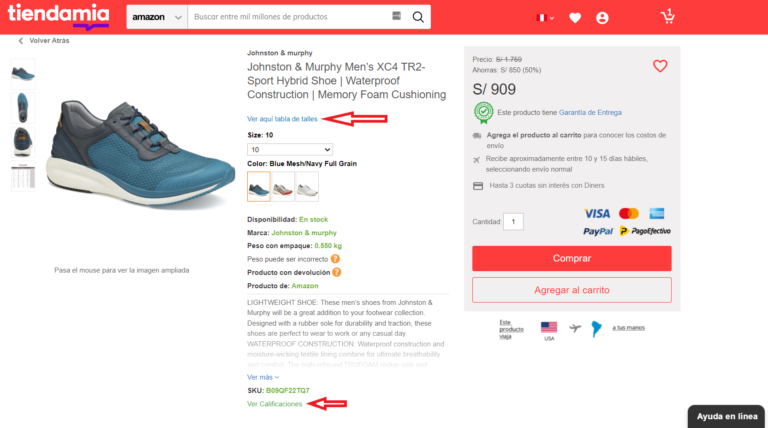
Task: Click the Comprar button
Action: point(572,258)
